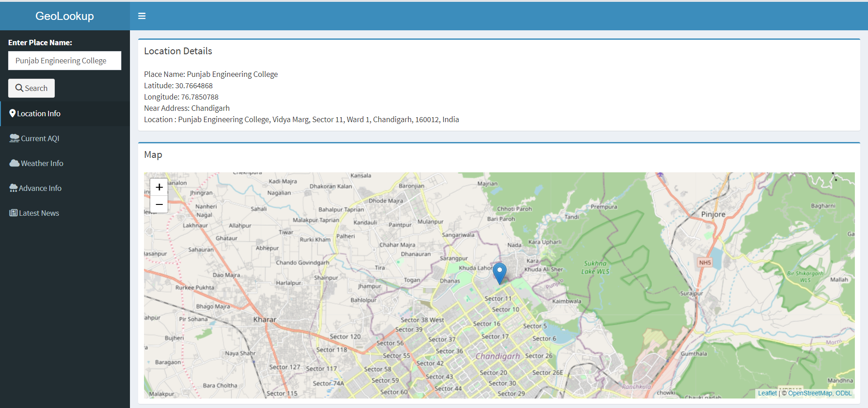Image resolution: width=868 pixels, height=408 pixels.
Task: Click the blue location marker on map
Action: pos(499,273)
